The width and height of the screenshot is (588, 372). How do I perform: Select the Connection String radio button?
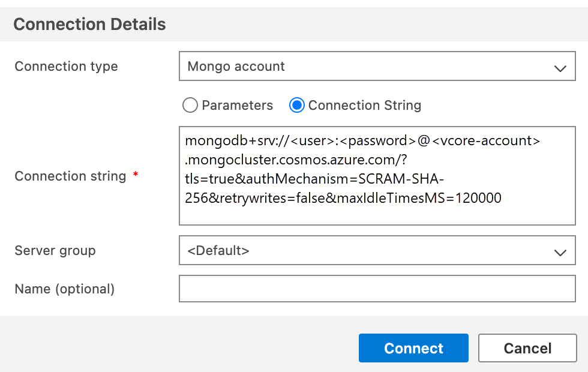pos(297,106)
